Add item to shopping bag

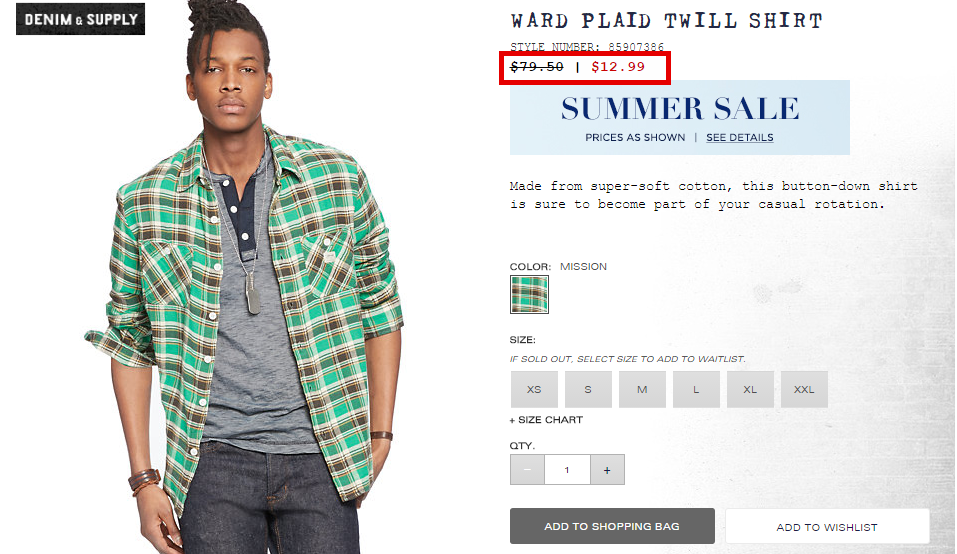pos(612,526)
